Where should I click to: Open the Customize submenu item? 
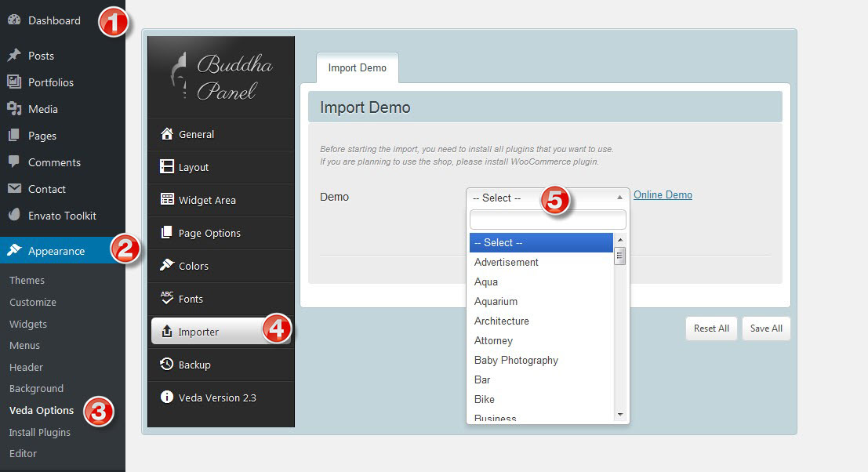[33, 302]
